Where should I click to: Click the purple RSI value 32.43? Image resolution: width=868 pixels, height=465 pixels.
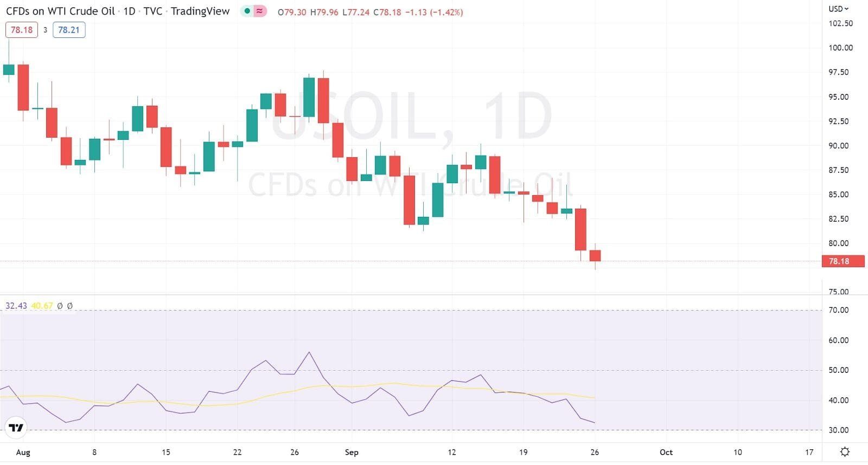point(16,306)
